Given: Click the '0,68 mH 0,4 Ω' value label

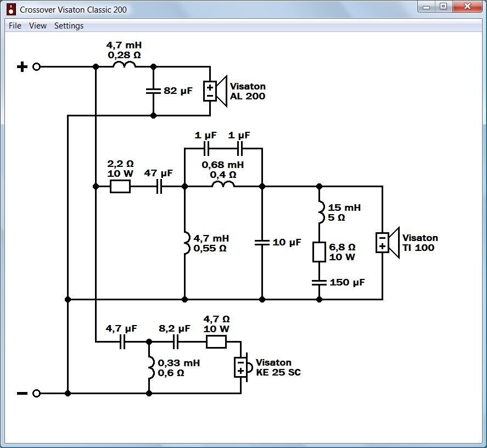Looking at the screenshot, I should pyautogui.click(x=223, y=170).
